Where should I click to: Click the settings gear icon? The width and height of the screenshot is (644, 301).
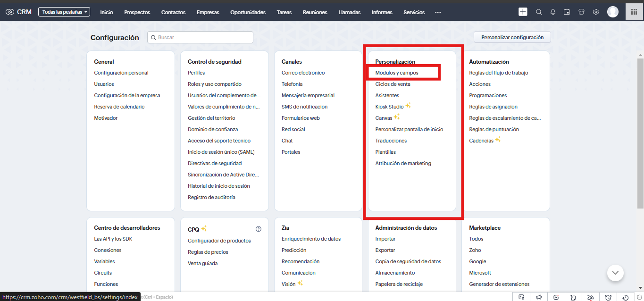click(x=596, y=12)
